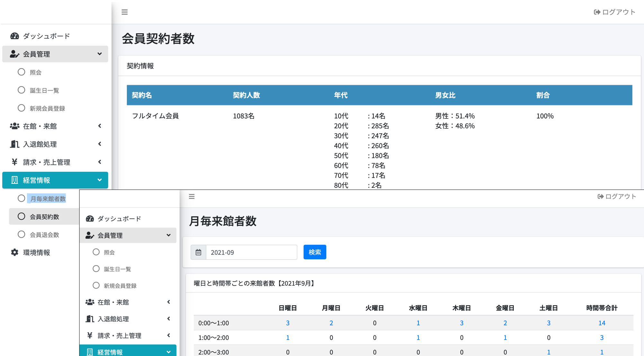Open ダッシュボード label in upper sidebar
The height and width of the screenshot is (356, 644).
pos(46,36)
